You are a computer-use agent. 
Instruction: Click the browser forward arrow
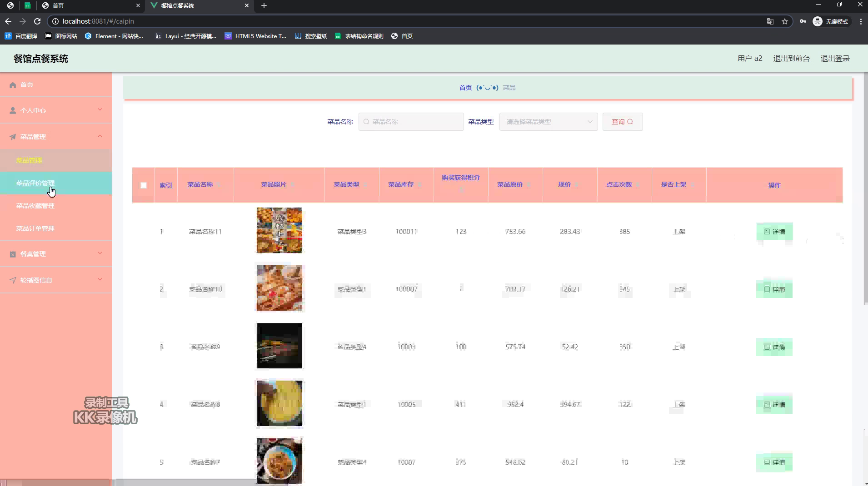23,21
